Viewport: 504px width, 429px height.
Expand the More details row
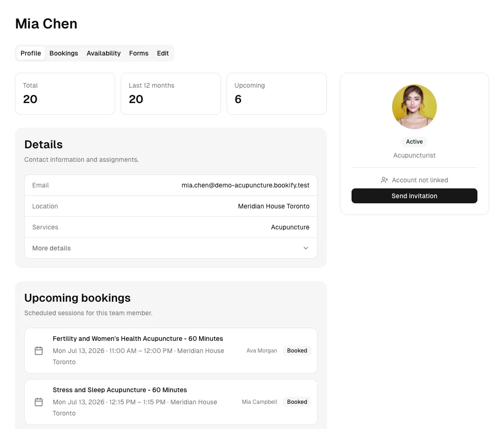(x=171, y=248)
